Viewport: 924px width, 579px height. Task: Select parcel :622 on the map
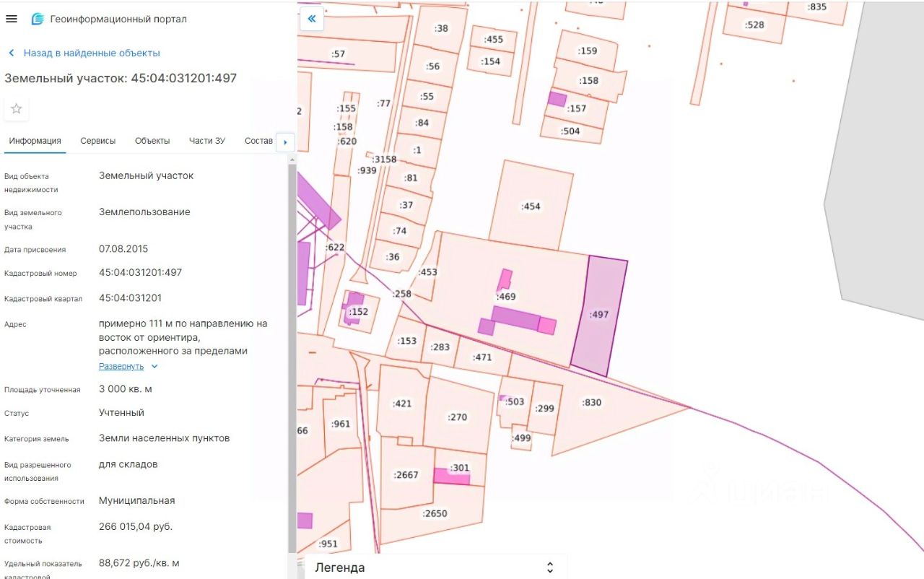335,248
